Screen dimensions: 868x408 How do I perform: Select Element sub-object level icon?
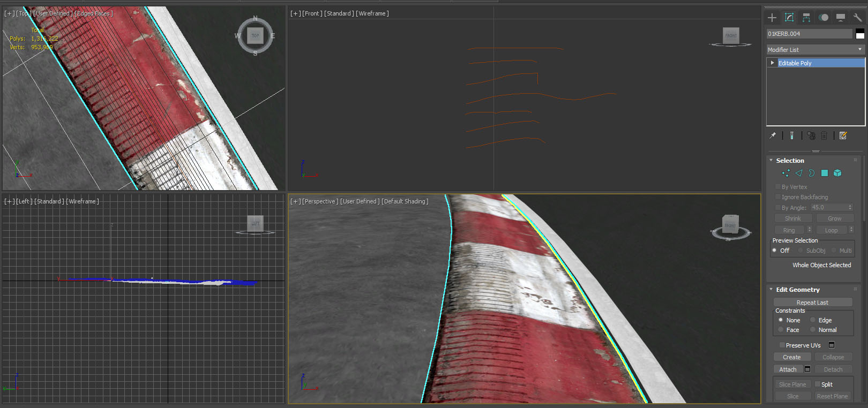[x=837, y=173]
